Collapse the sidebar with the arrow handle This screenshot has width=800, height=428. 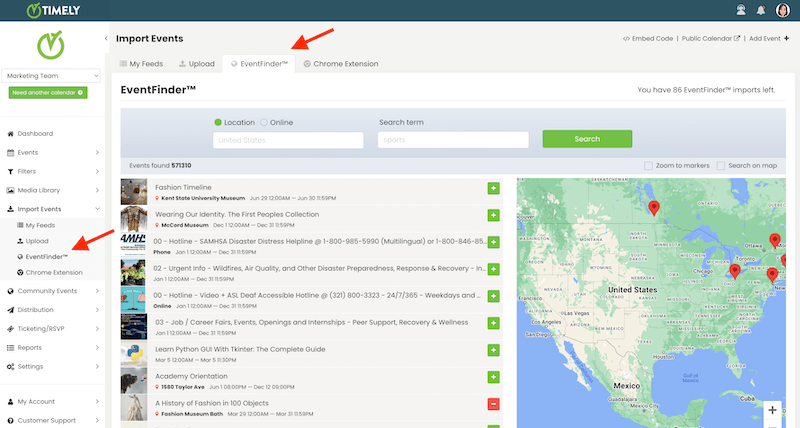pos(106,38)
